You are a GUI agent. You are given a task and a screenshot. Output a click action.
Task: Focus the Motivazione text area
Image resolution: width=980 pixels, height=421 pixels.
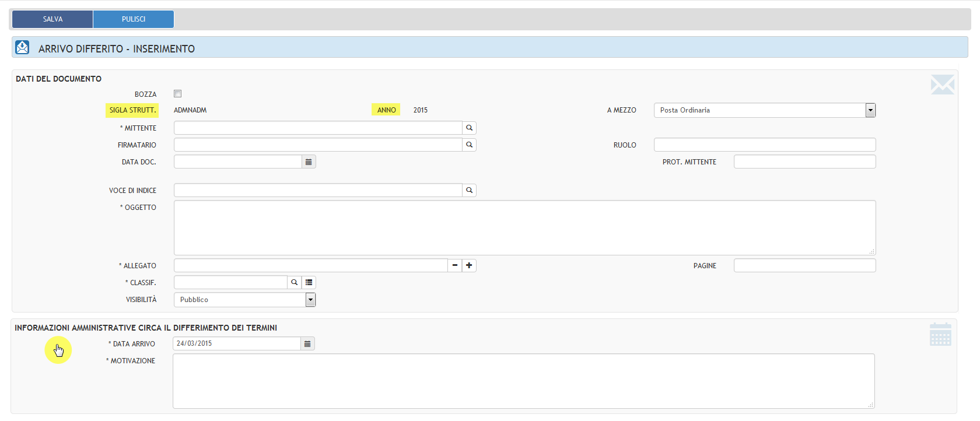[x=523, y=381]
